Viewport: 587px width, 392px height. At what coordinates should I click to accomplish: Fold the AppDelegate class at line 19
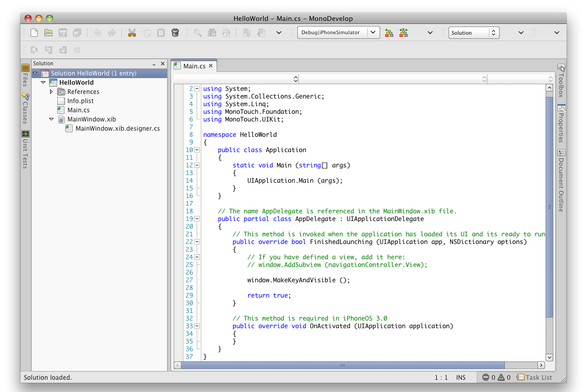pos(197,219)
